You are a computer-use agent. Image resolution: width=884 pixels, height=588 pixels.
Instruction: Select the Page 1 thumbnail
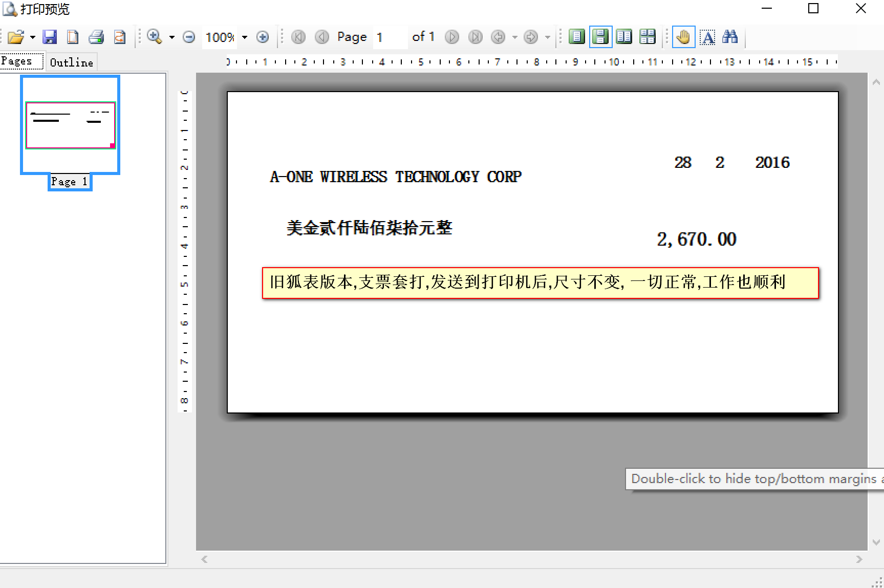[70, 125]
